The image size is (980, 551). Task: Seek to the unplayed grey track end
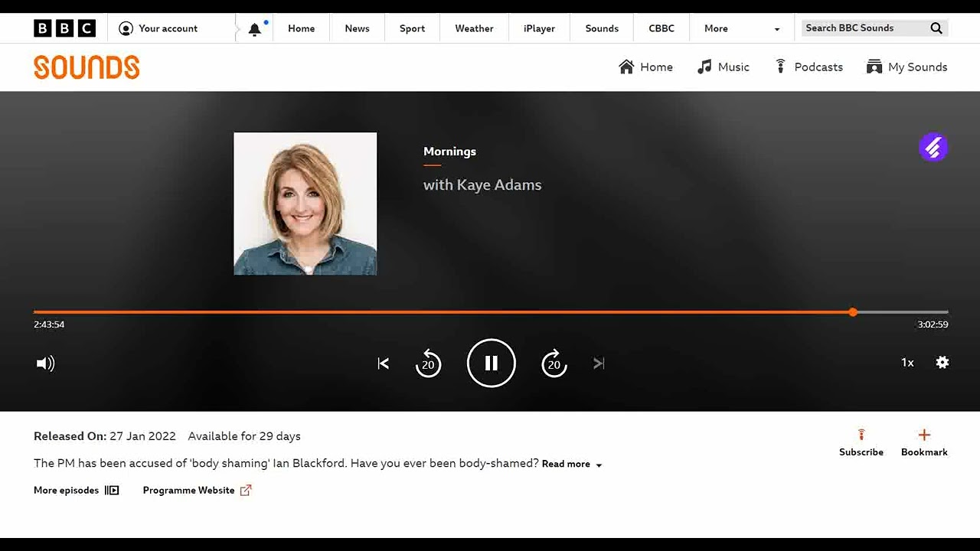pos(903,312)
